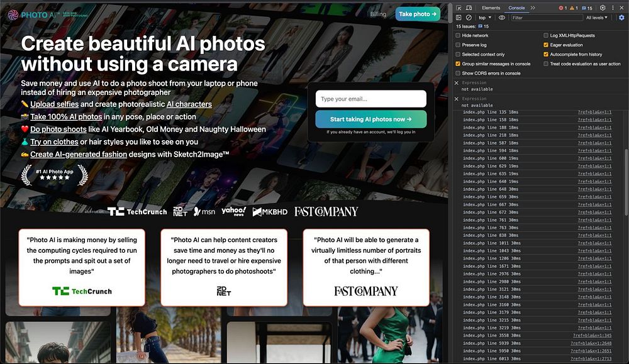
Task: Open DevTools three-dot customize menu
Action: pos(613,8)
